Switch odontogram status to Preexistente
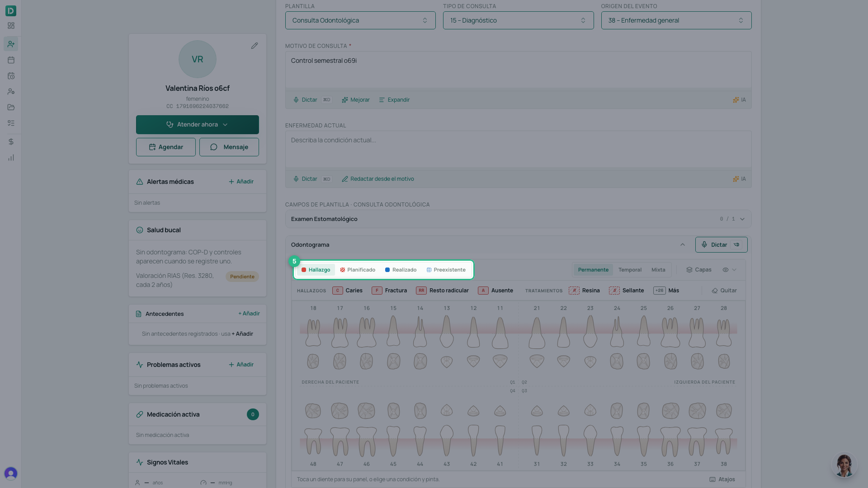 (446, 270)
